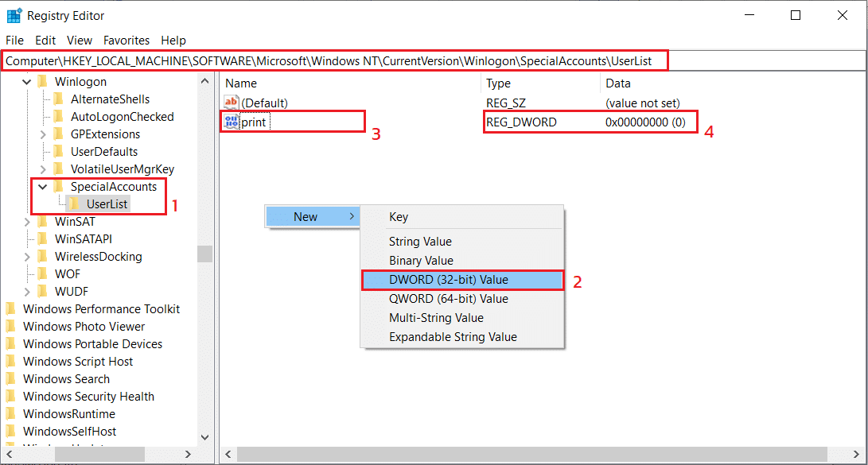Click the Registry Editor app icon in title bar
The height and width of the screenshot is (465, 868).
14,15
